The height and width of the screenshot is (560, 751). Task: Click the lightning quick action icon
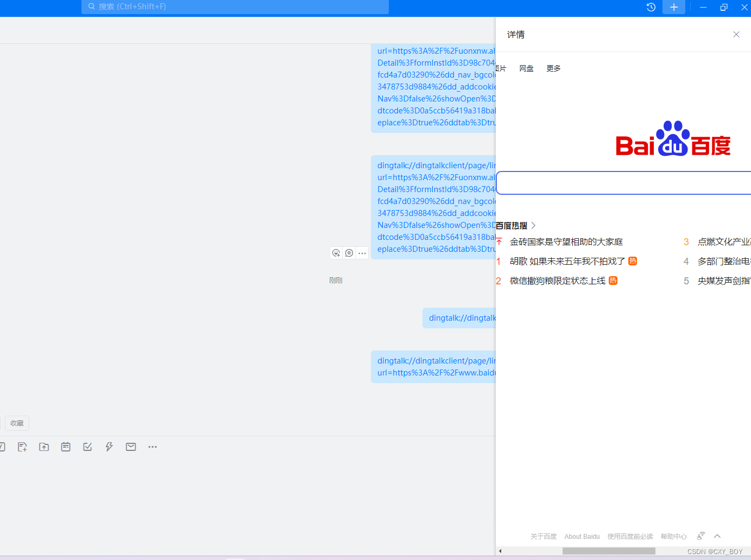point(109,447)
